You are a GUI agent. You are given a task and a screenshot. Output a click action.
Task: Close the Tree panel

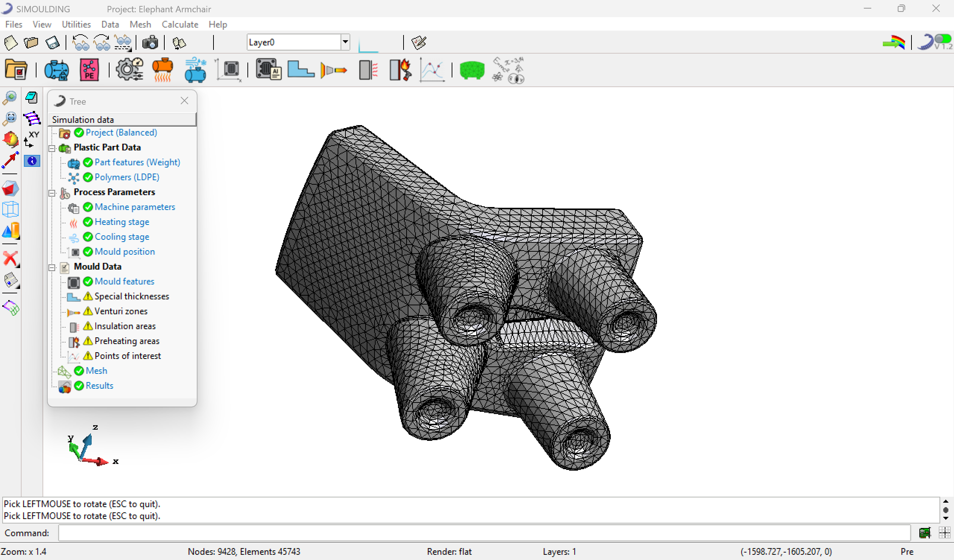tap(184, 101)
